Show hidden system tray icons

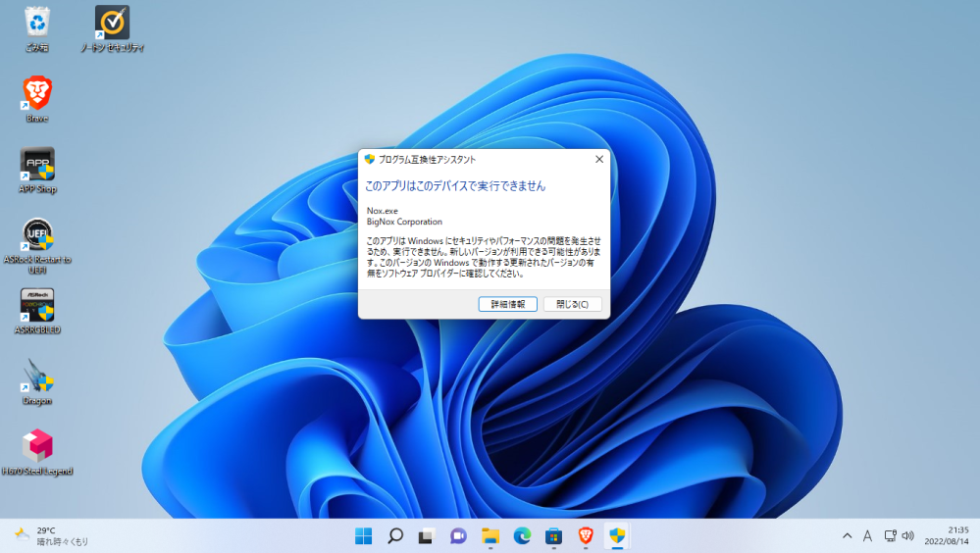[x=847, y=535]
